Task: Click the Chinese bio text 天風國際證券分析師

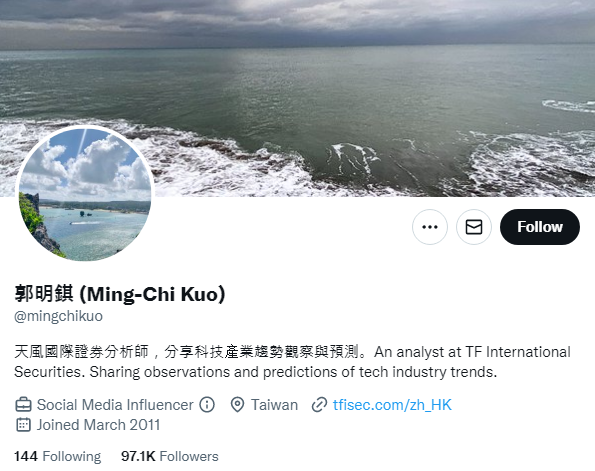Action: pos(81,352)
